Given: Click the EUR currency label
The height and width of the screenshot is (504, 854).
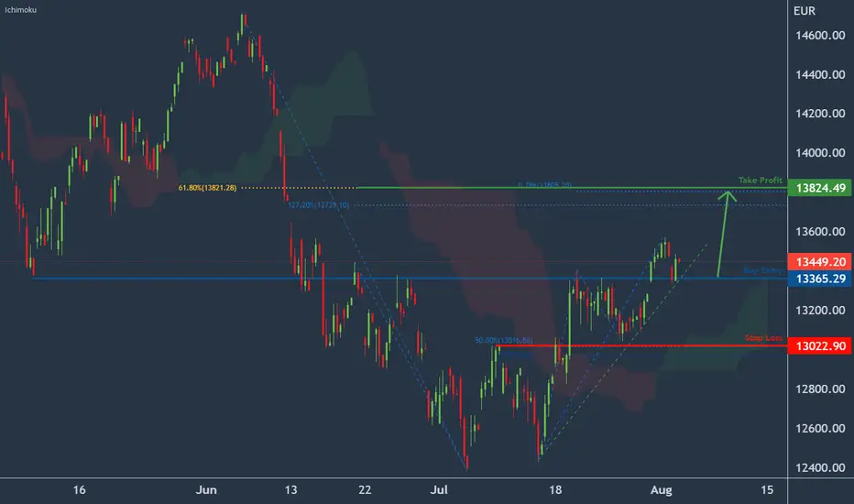Looking at the screenshot, I should click(x=804, y=11).
